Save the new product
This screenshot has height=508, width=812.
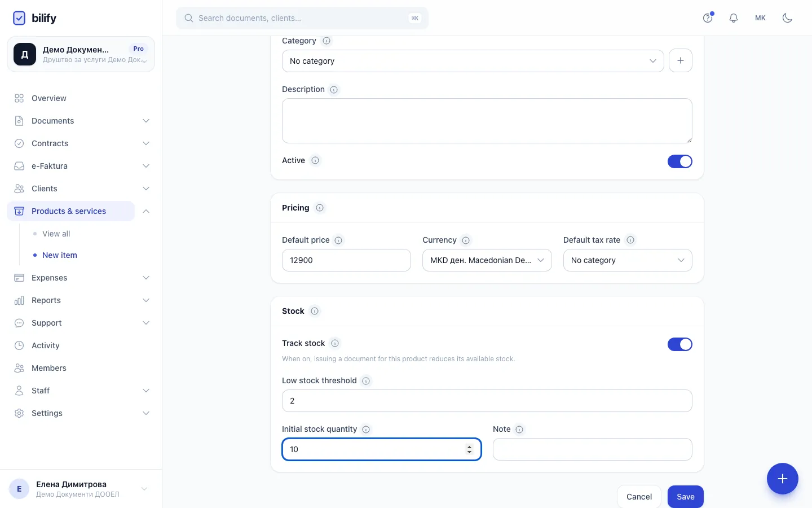[x=686, y=497]
